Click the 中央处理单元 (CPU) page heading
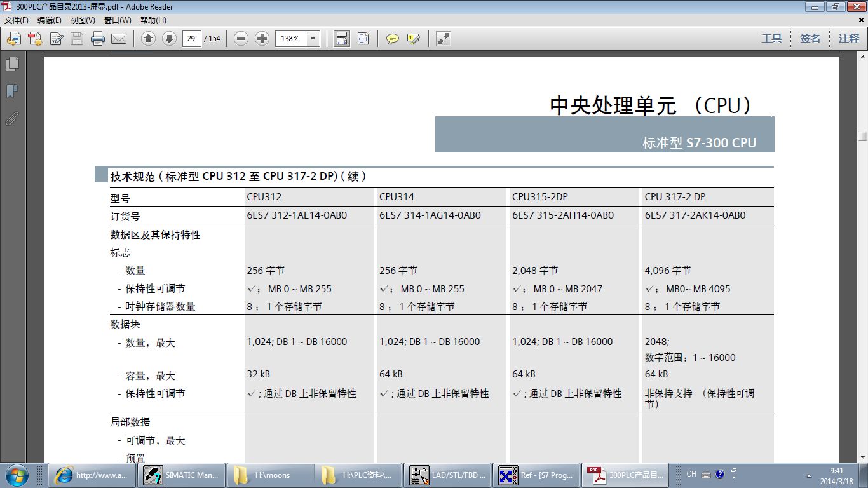The height and width of the screenshot is (488, 868). tap(651, 105)
